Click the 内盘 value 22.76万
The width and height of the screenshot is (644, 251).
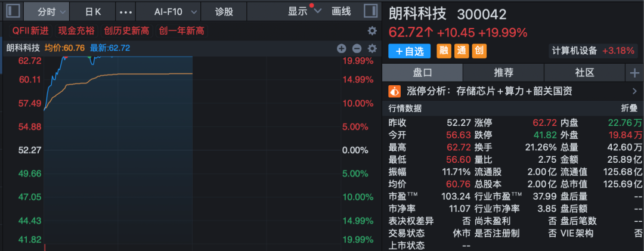click(625, 123)
